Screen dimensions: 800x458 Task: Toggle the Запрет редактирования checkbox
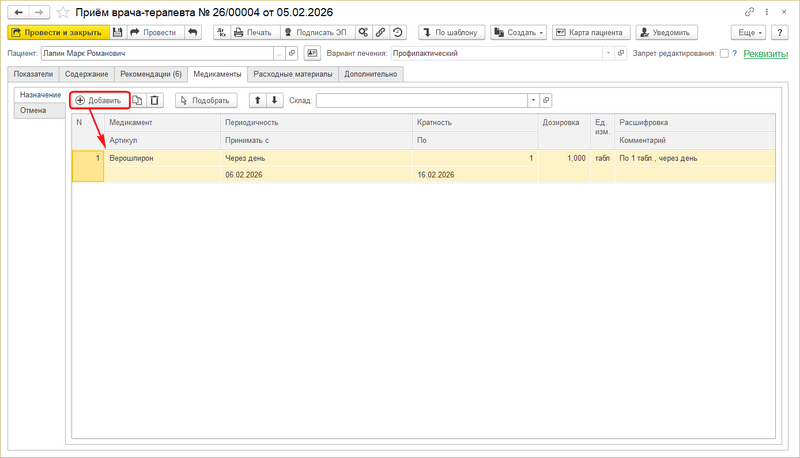pyautogui.click(x=724, y=54)
